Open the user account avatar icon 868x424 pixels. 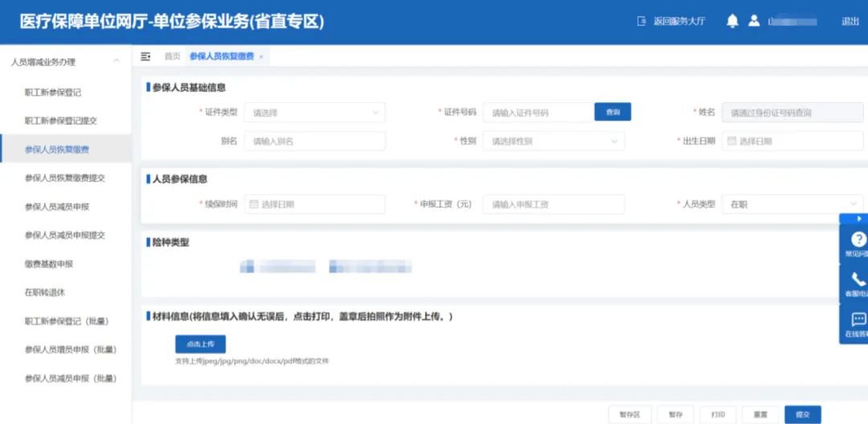click(754, 22)
